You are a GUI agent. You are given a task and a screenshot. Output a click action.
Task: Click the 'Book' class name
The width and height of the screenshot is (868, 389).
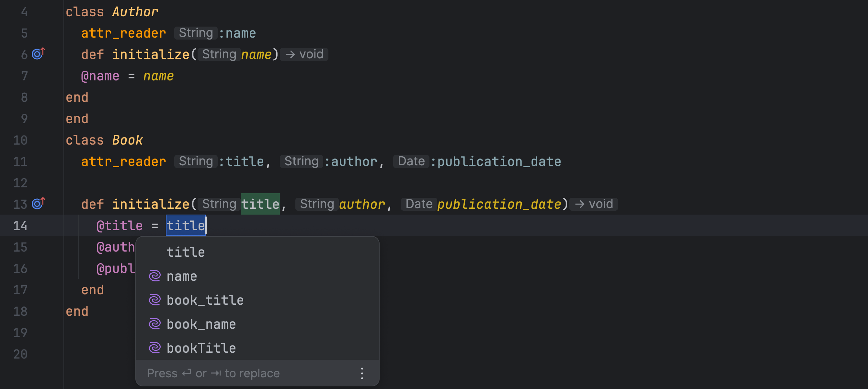(x=127, y=140)
